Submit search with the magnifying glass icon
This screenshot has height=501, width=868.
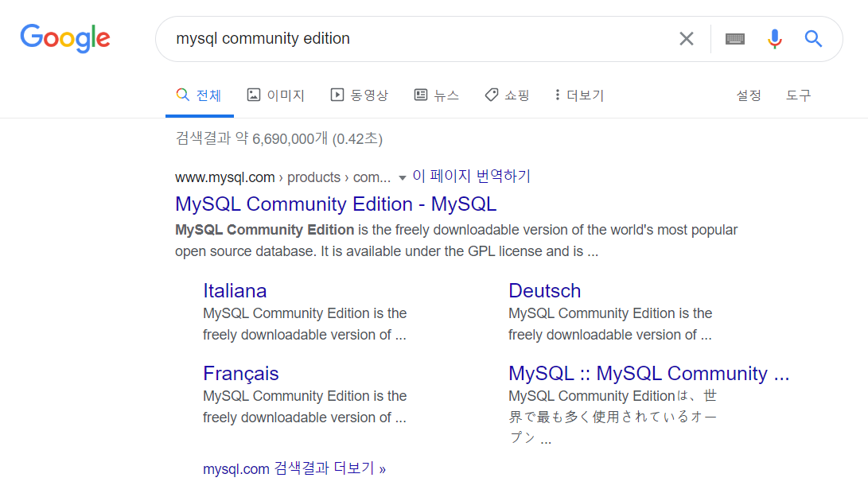point(813,39)
